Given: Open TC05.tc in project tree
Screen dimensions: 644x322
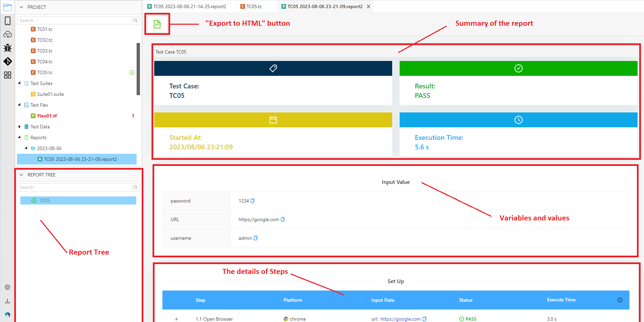Looking at the screenshot, I should point(45,72).
